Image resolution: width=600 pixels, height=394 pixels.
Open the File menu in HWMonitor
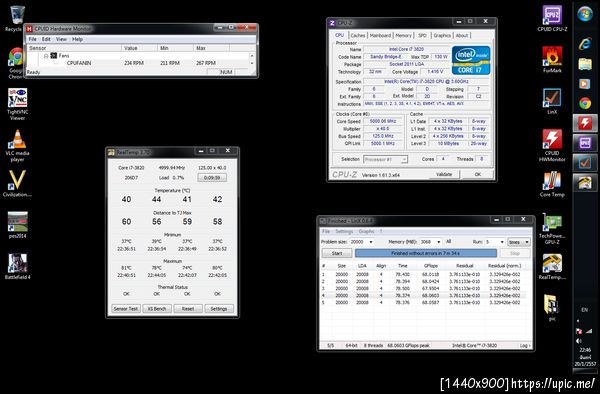(33, 39)
